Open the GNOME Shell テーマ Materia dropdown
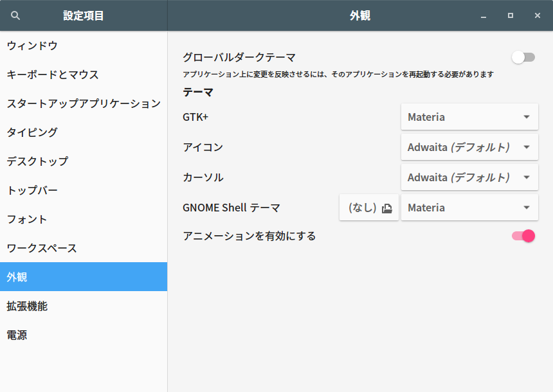This screenshot has height=392, width=553. pos(469,208)
